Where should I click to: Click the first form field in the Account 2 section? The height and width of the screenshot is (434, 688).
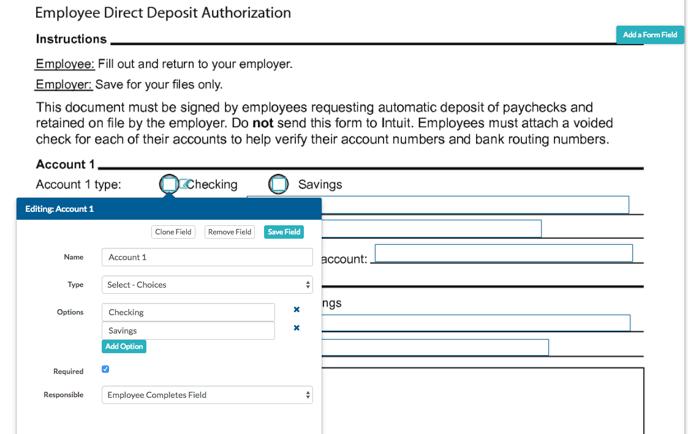click(x=476, y=323)
